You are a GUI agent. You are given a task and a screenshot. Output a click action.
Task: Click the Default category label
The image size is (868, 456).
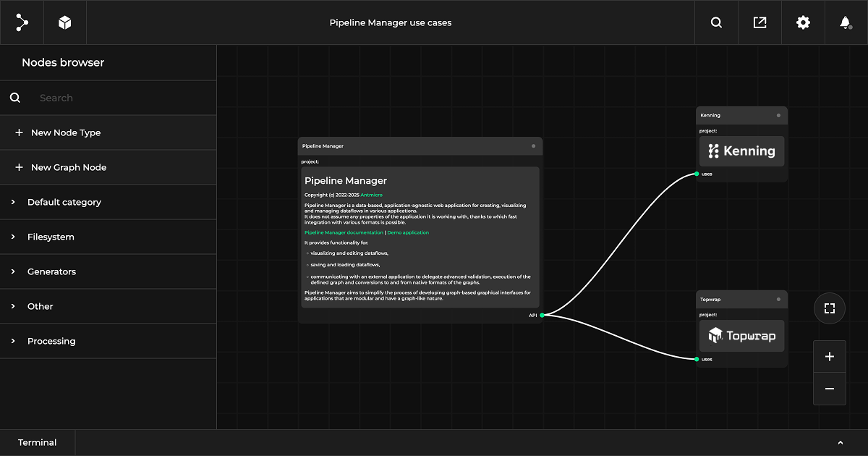(x=64, y=202)
